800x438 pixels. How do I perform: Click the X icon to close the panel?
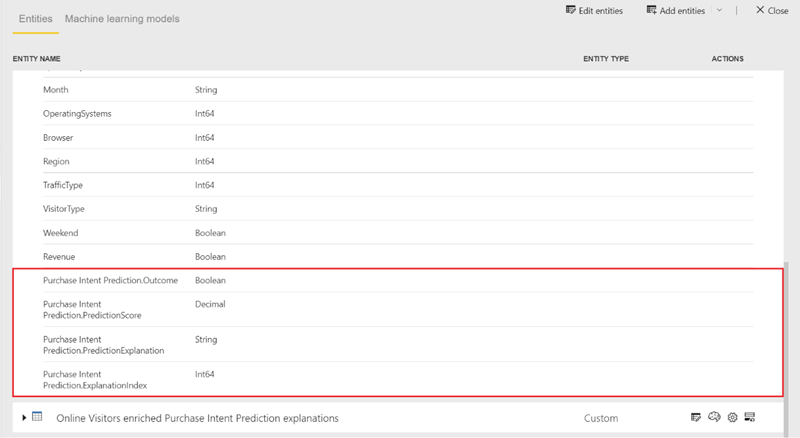point(759,10)
